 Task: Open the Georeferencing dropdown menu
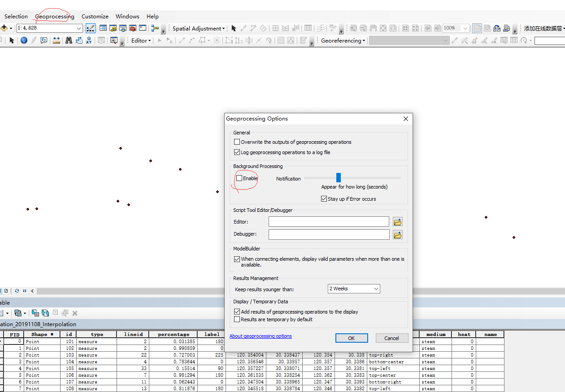point(343,41)
